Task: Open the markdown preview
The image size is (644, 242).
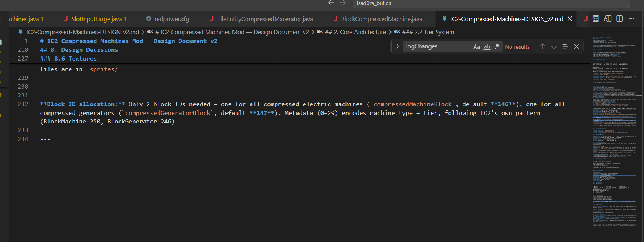Action: click(596, 19)
